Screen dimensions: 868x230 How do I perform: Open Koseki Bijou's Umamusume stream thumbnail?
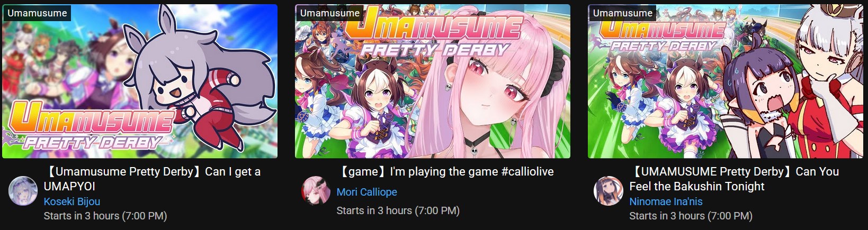[140, 81]
